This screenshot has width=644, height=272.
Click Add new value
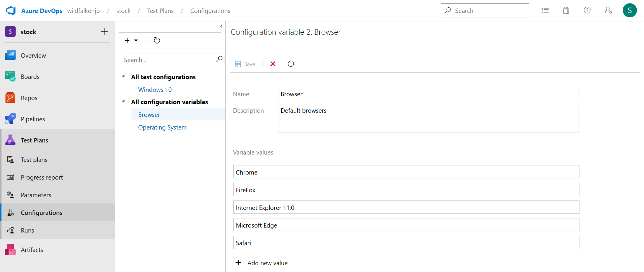pyautogui.click(x=262, y=263)
